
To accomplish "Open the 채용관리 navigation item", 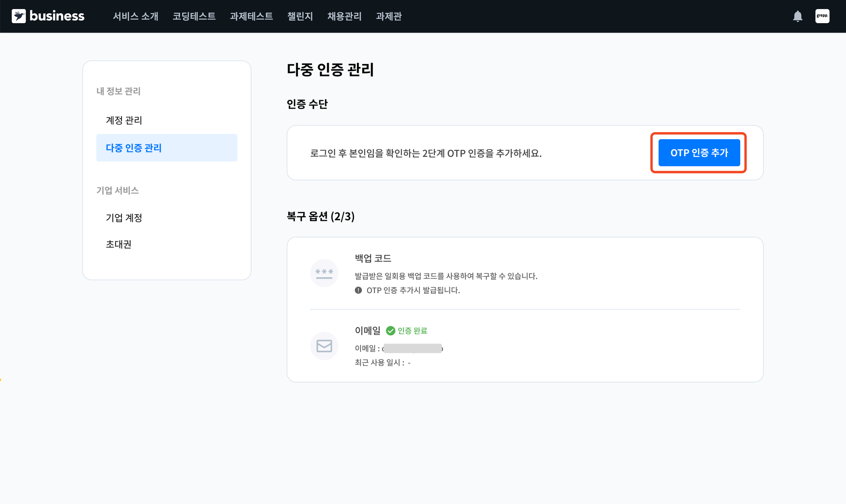I will (x=344, y=16).
